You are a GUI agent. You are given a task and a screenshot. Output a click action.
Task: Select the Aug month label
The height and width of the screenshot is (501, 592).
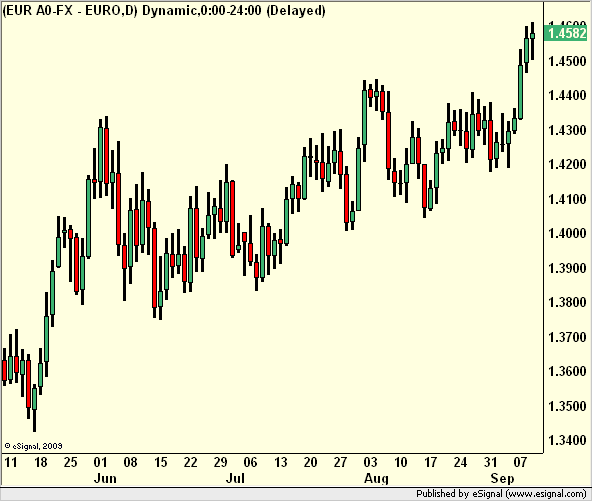pos(376,478)
